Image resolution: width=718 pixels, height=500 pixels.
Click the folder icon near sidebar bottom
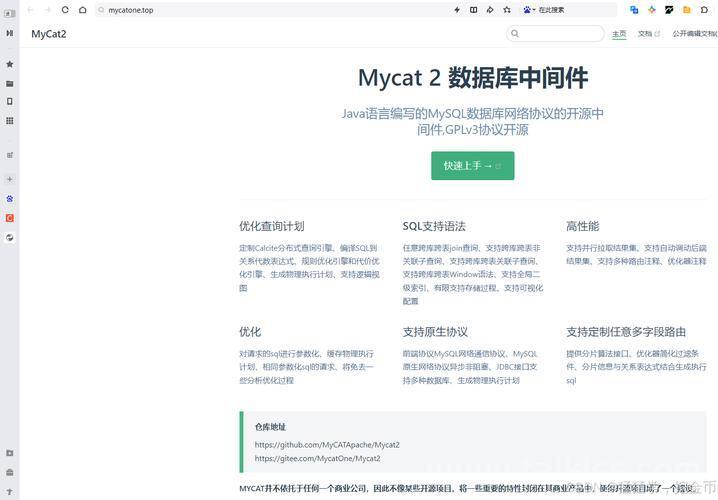coord(10,453)
